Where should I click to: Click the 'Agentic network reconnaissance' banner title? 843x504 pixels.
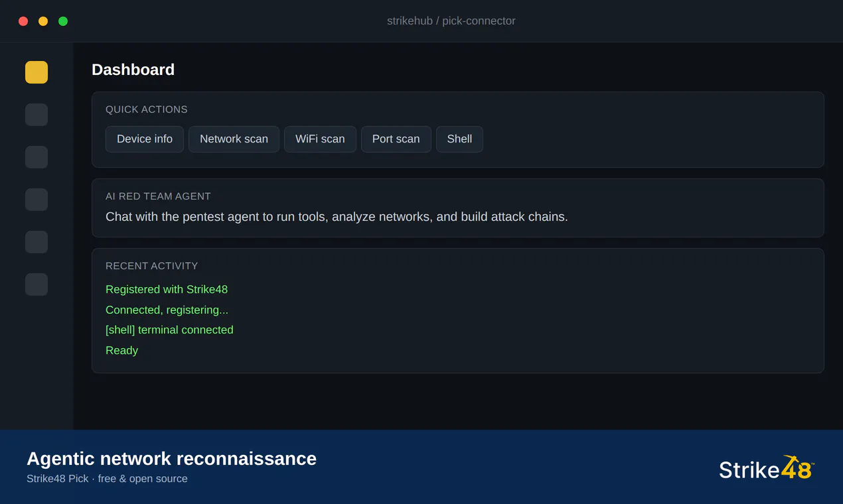(x=171, y=458)
